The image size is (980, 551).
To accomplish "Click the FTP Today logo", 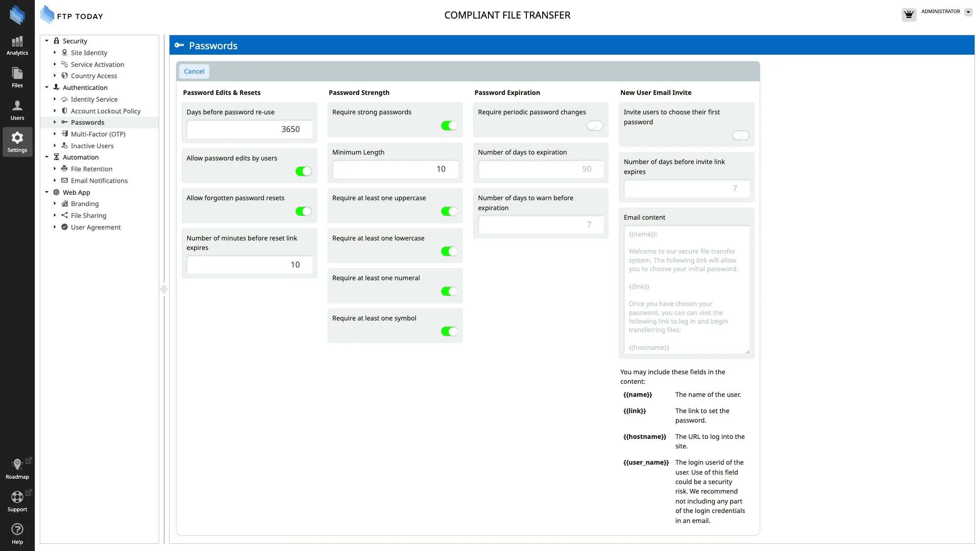I will [x=72, y=15].
